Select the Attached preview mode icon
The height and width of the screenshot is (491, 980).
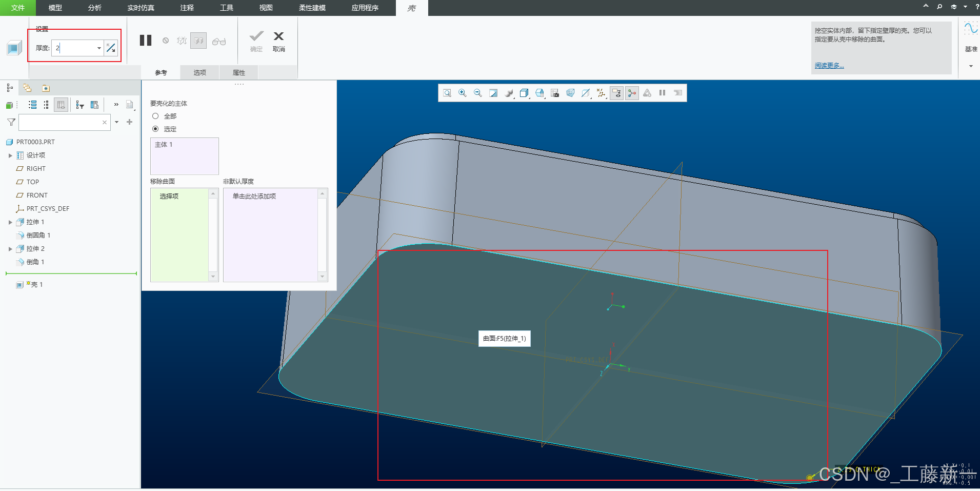[x=198, y=41]
